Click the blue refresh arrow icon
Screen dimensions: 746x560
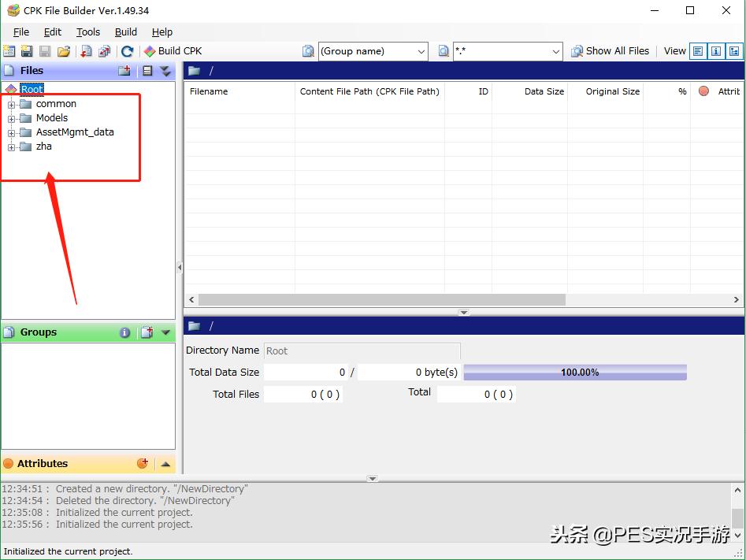[127, 51]
